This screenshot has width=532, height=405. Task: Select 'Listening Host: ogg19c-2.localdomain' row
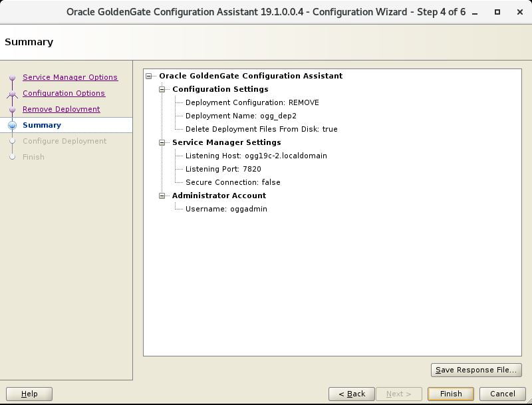pos(256,156)
